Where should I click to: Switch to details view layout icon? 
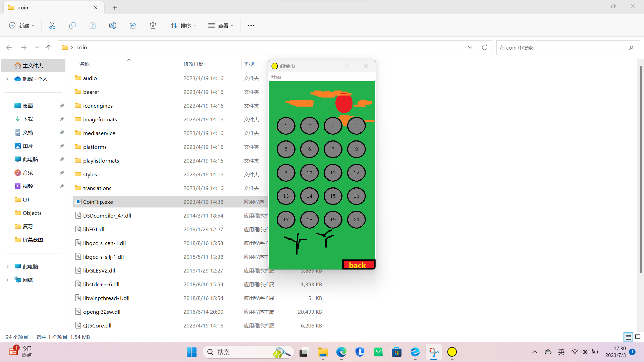(628, 337)
